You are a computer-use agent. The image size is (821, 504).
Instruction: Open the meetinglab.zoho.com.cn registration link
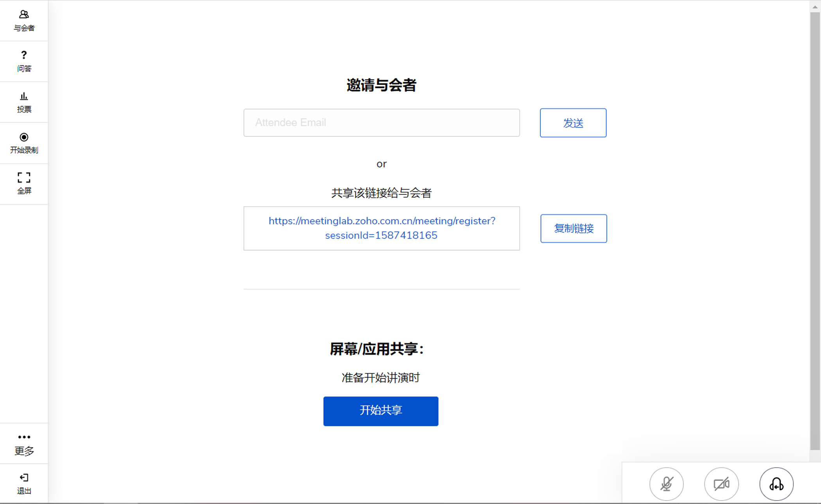(382, 228)
